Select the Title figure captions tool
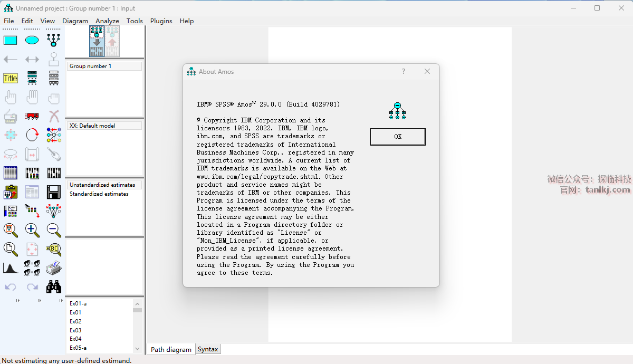The height and width of the screenshot is (364, 633). [x=11, y=78]
